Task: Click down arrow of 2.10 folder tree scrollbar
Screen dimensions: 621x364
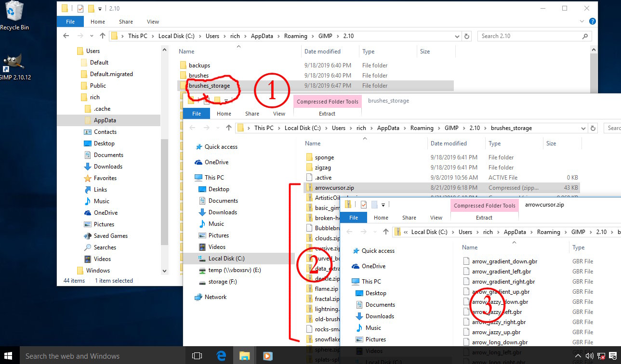Action: [x=164, y=271]
